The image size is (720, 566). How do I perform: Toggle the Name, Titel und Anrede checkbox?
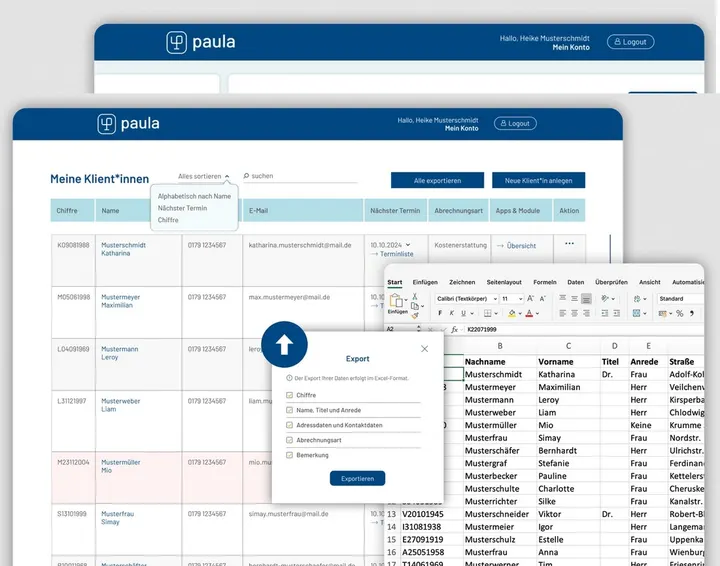tap(289, 410)
